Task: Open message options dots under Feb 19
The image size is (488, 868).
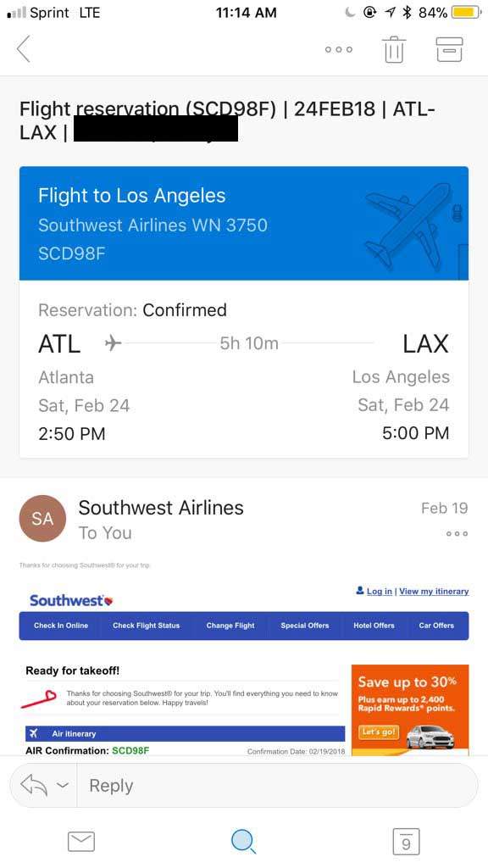Action: 457,534
